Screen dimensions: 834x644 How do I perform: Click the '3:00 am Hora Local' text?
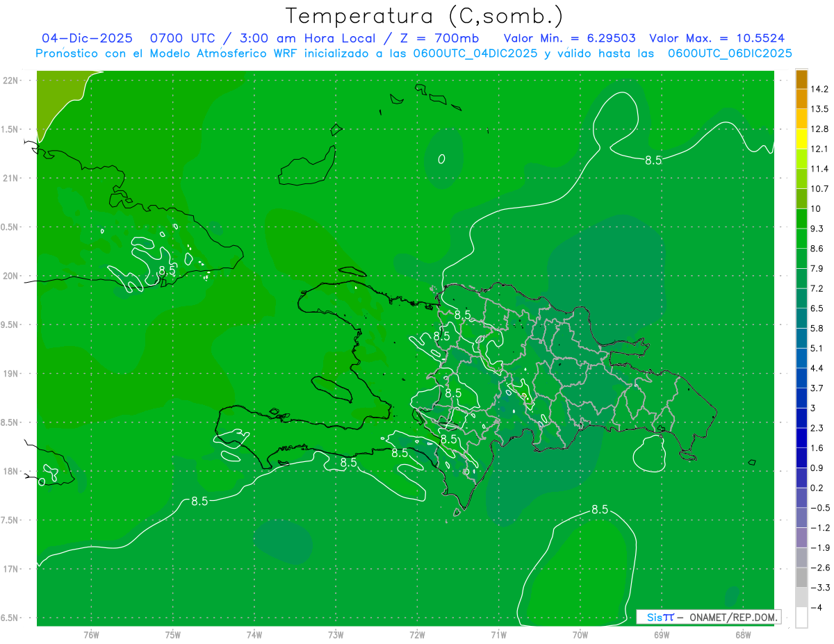tap(306, 38)
